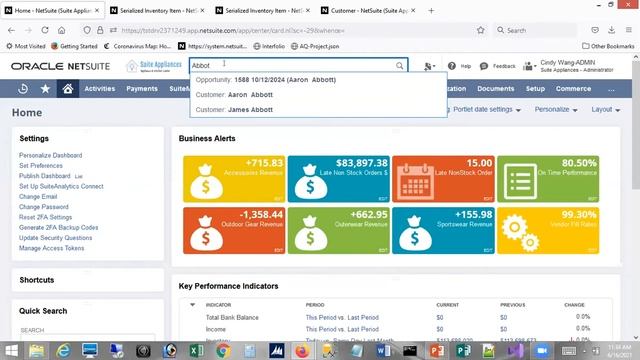
Task: Click Generate 2FA Backup Codes link
Action: click(58, 227)
